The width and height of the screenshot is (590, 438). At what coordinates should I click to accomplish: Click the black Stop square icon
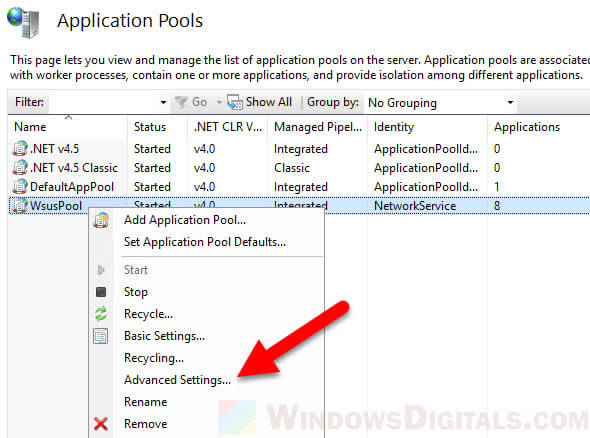[101, 292]
